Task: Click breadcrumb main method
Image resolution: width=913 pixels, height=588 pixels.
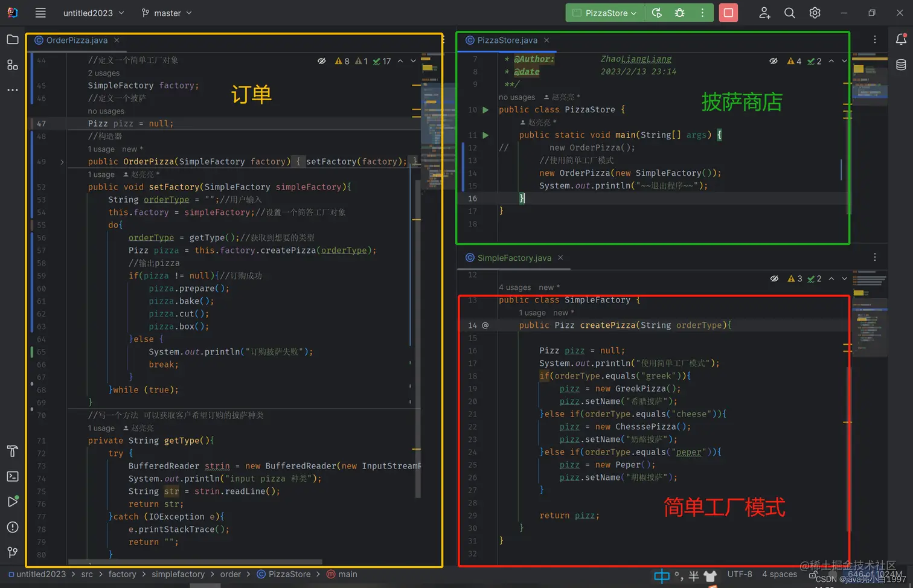Action: tap(342, 574)
